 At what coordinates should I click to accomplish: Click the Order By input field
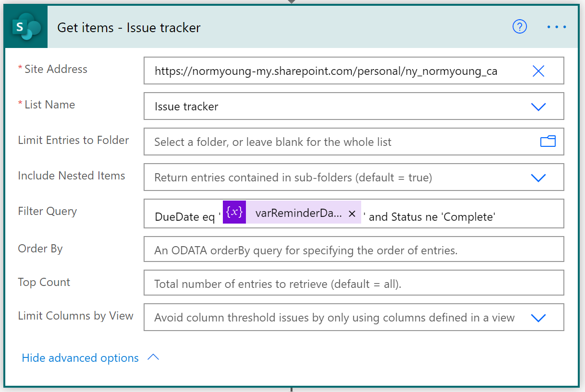[x=336, y=249]
